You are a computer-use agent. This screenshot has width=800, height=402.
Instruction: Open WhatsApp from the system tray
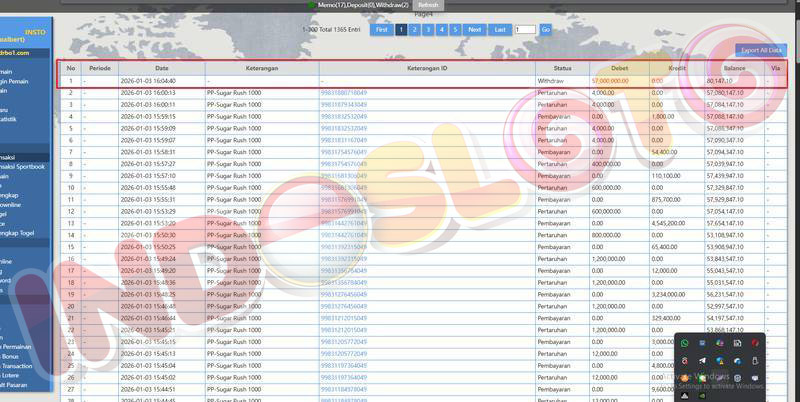tap(684, 344)
